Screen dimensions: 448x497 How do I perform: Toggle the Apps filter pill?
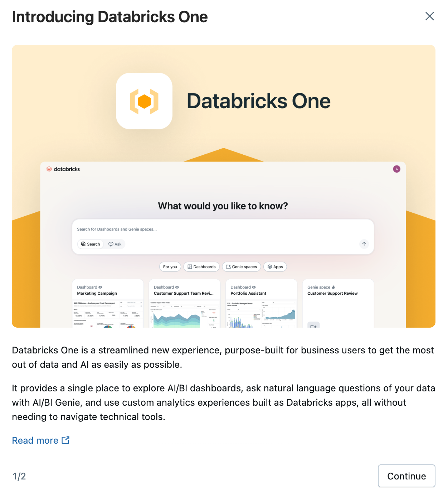point(275,267)
